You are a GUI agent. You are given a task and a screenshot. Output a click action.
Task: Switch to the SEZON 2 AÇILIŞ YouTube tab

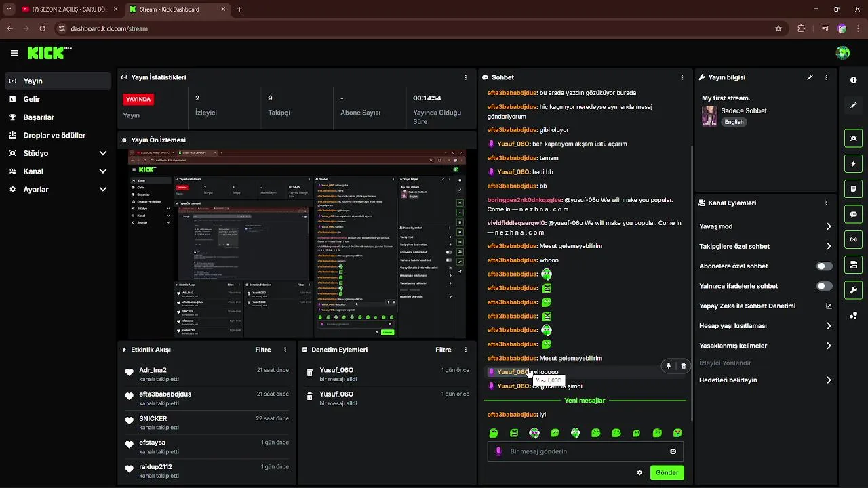(69, 9)
